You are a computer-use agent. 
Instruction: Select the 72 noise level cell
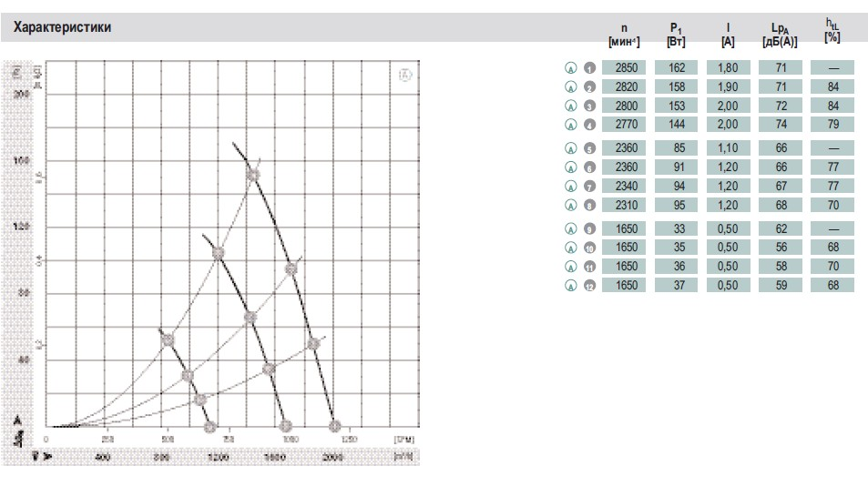(x=780, y=106)
